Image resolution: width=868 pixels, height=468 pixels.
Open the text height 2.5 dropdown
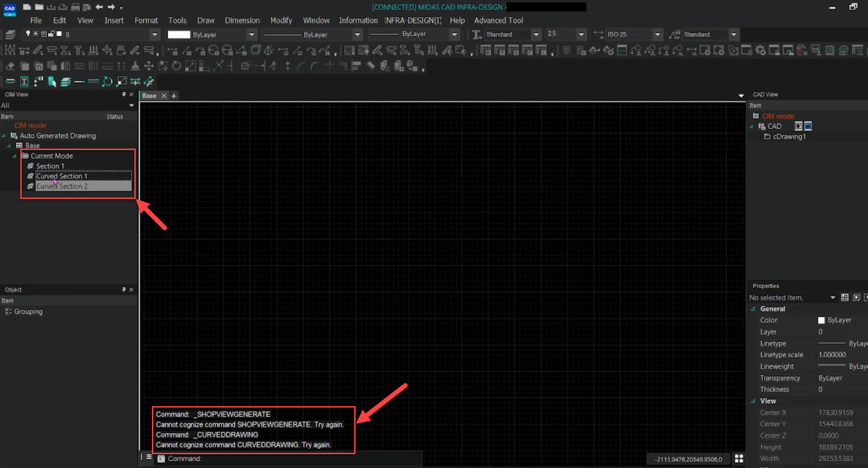point(581,35)
